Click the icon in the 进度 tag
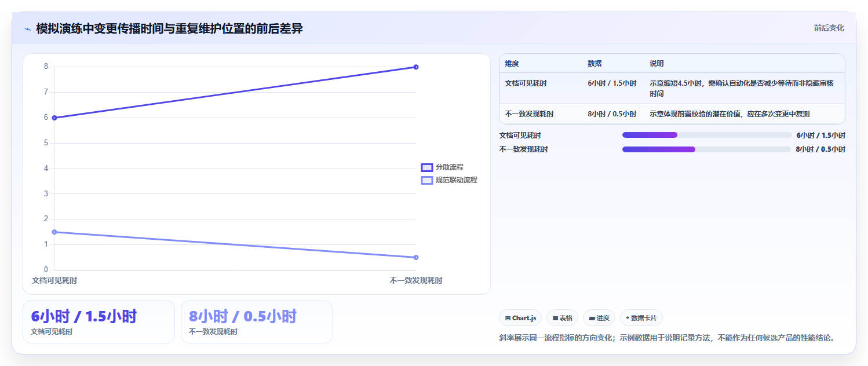 (x=592, y=318)
